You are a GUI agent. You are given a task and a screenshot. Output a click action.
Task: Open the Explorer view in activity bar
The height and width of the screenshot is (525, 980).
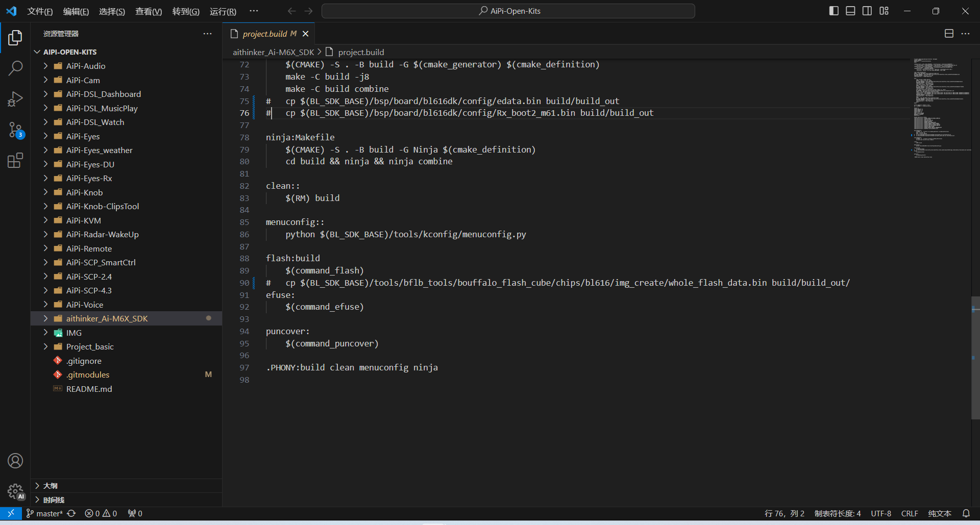pyautogui.click(x=15, y=38)
